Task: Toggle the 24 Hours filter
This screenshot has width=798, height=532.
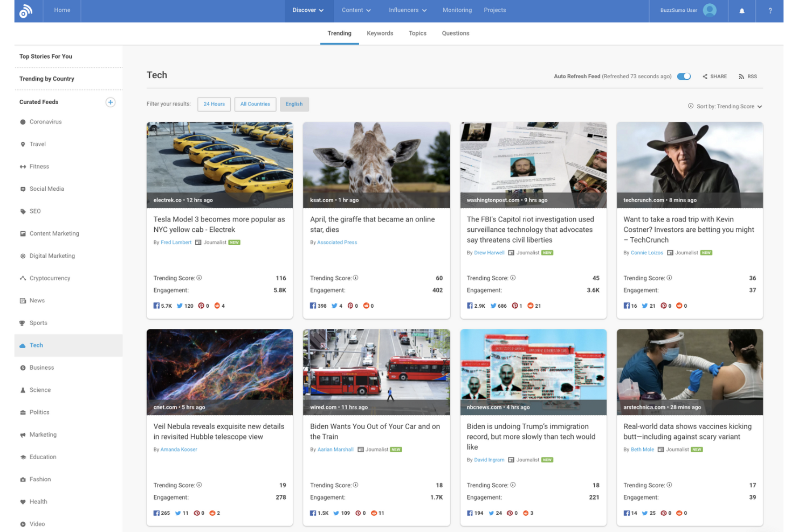Action: (x=214, y=104)
